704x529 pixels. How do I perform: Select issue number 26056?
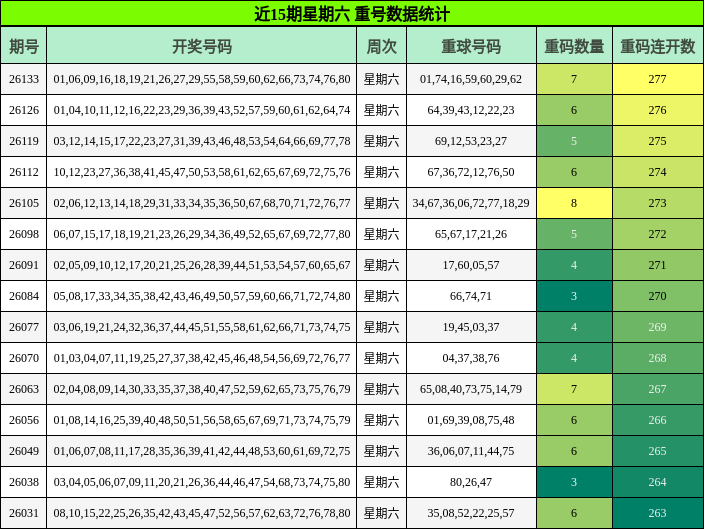tap(24, 420)
